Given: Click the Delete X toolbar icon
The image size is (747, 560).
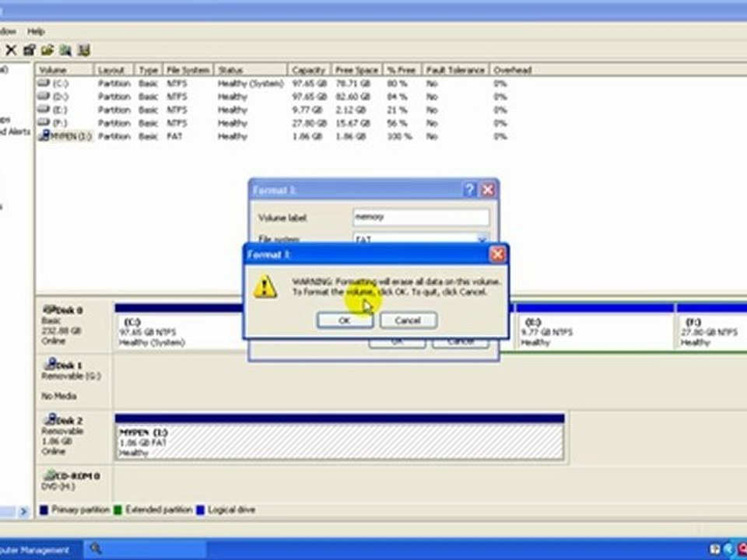Looking at the screenshot, I should click(11, 50).
